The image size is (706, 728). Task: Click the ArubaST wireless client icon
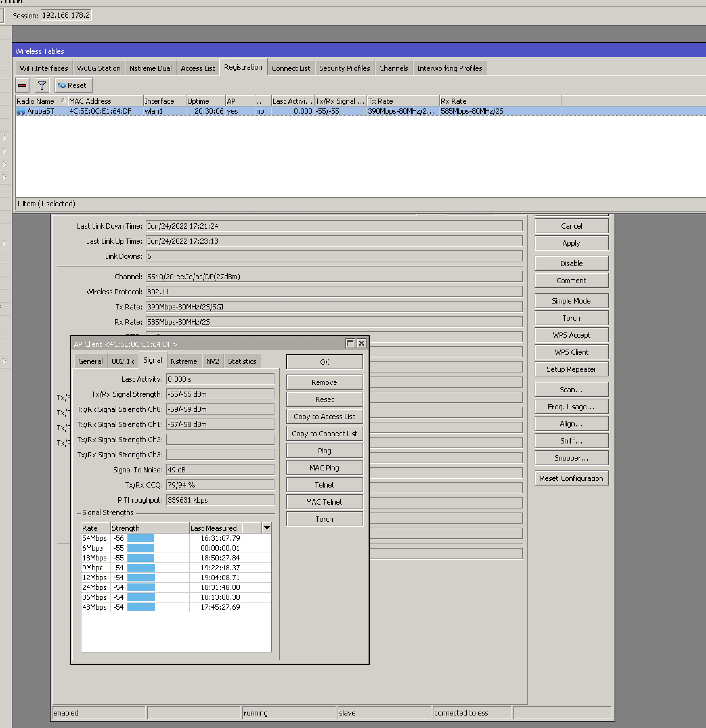tap(21, 111)
